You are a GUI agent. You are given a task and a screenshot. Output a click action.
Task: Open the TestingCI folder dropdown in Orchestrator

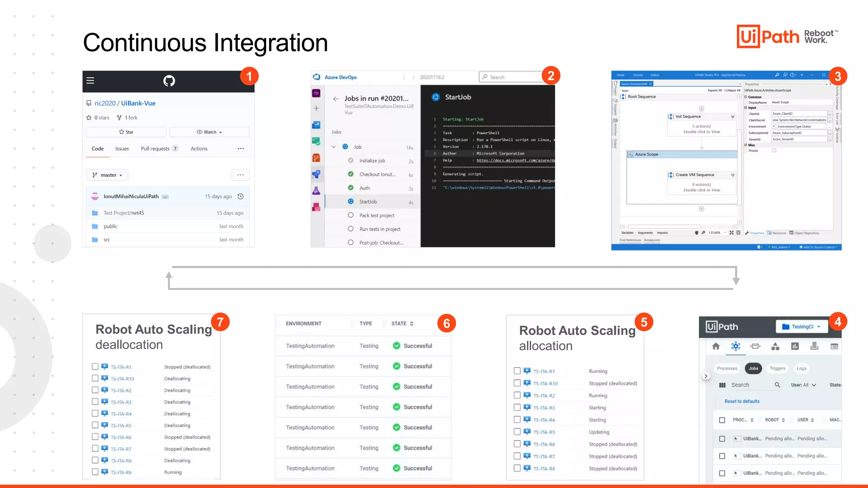click(x=802, y=327)
